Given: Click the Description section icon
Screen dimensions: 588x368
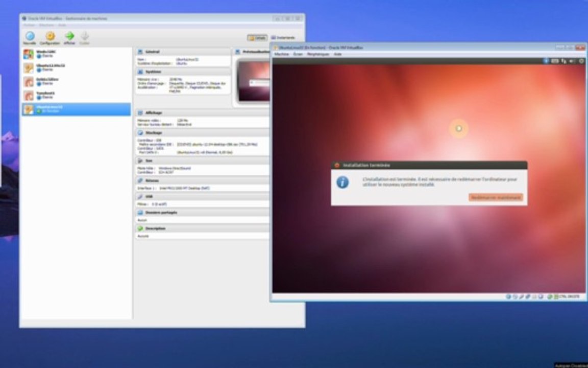Looking at the screenshot, I should point(140,228).
